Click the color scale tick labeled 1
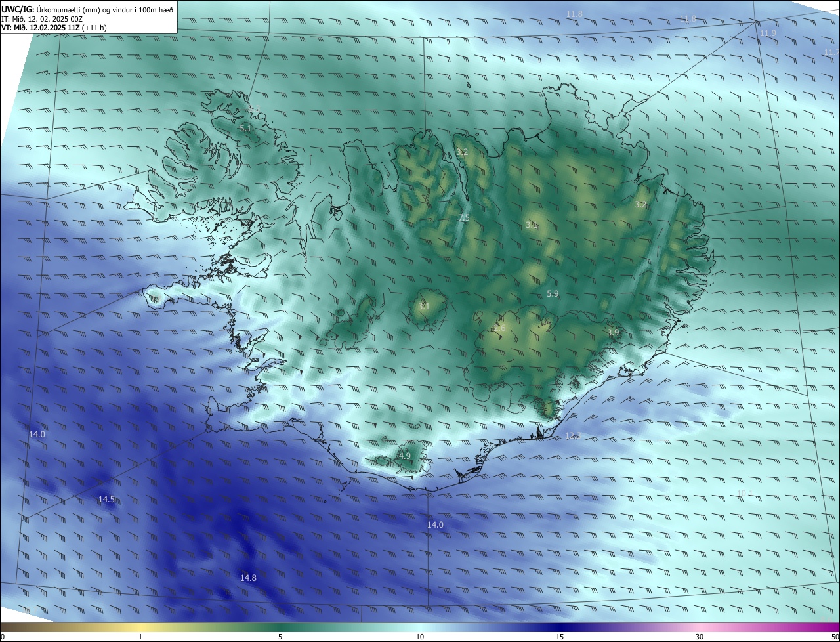This screenshot has width=840, height=642. [140, 637]
